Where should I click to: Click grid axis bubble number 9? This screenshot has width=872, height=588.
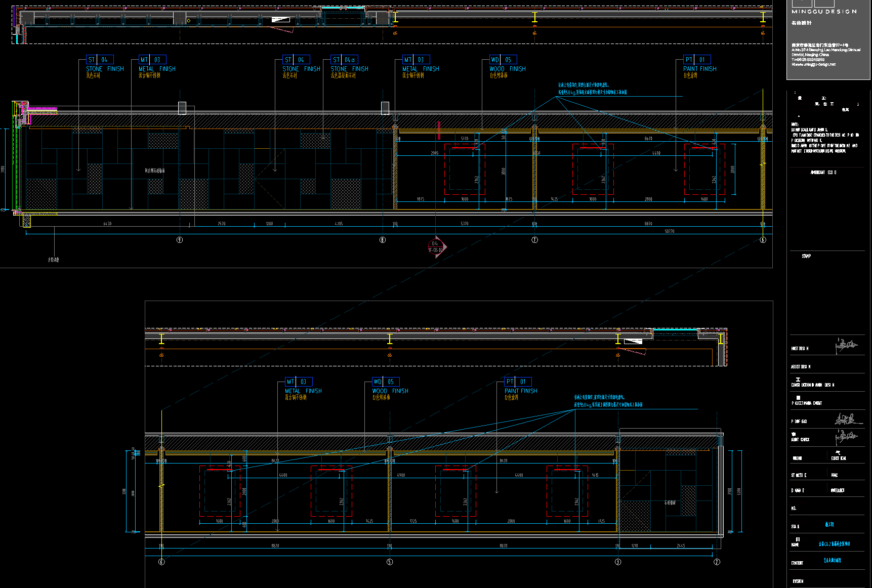(180, 240)
